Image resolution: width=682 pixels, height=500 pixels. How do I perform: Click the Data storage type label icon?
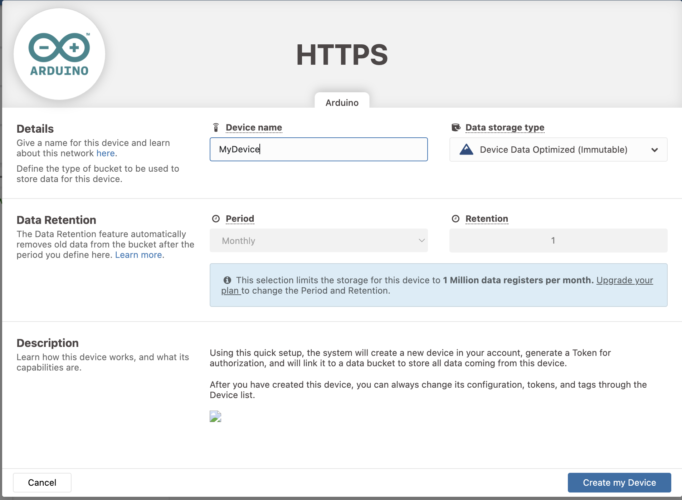[456, 128]
